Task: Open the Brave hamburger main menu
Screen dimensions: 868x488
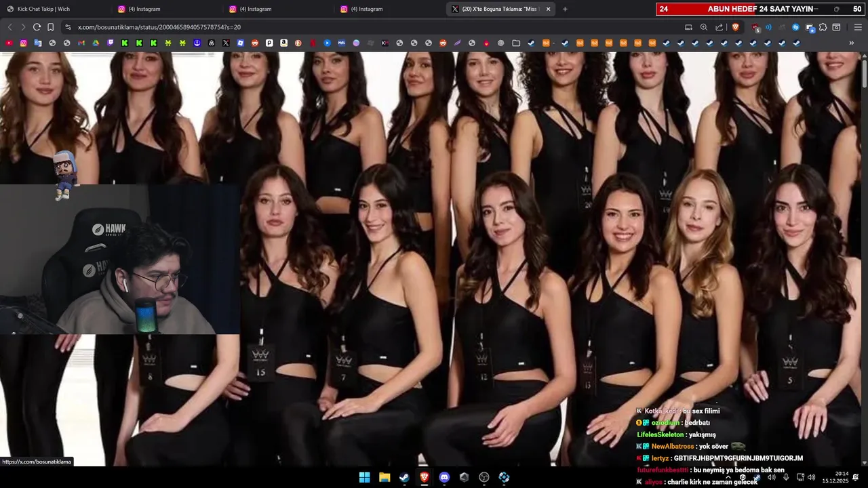Action: pyautogui.click(x=858, y=27)
